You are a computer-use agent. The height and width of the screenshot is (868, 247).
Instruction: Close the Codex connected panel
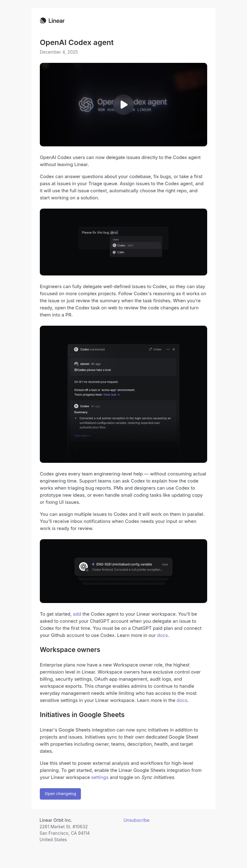point(174,349)
